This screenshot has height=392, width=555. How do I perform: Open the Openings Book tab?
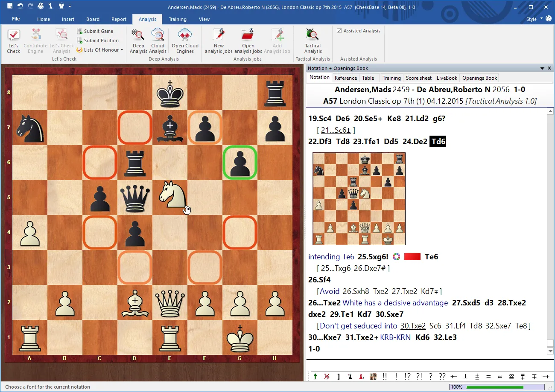click(x=480, y=78)
